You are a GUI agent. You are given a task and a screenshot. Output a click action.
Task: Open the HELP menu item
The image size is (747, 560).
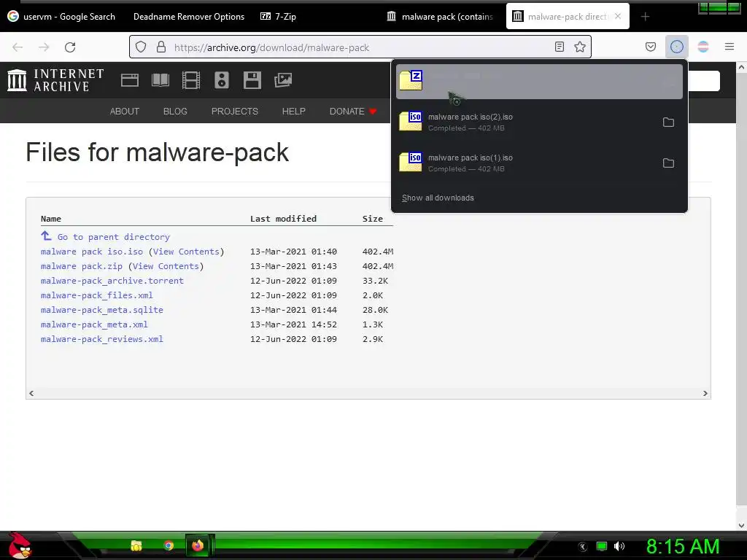[293, 111]
